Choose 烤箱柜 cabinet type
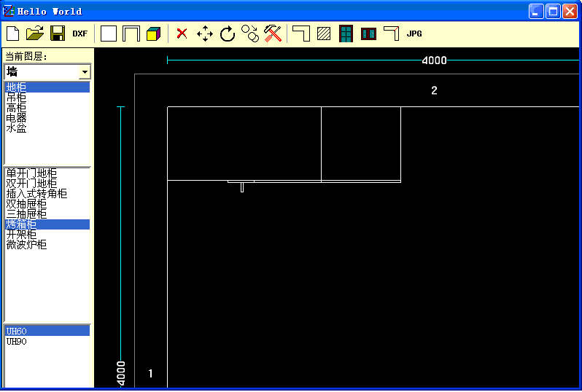Viewport: 582px width, 392px height. point(47,224)
